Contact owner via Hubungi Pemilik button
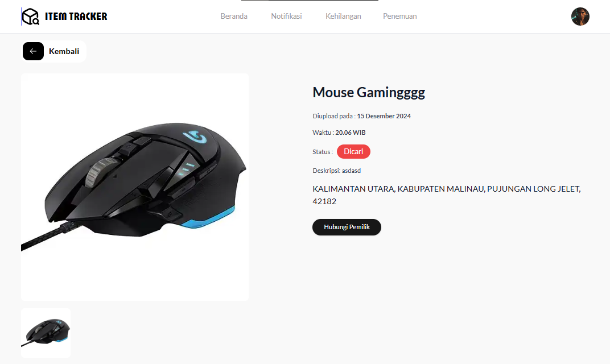Screen dimensions: 610x364 click(347, 227)
